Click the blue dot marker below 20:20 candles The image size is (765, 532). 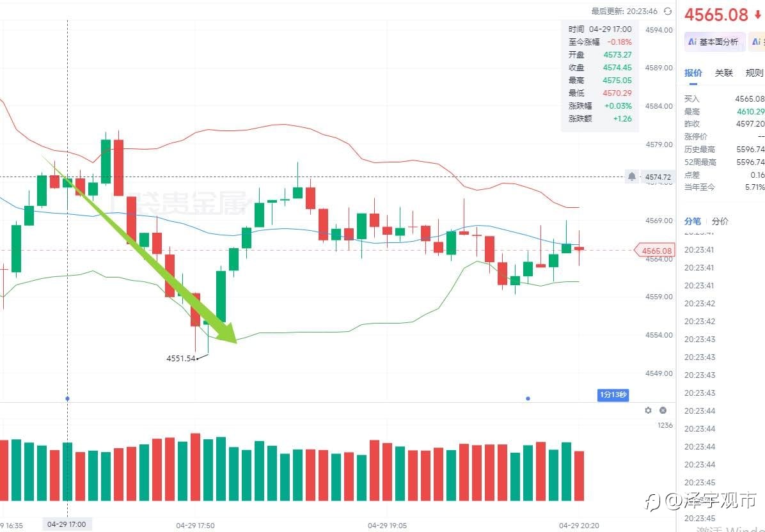coord(528,398)
